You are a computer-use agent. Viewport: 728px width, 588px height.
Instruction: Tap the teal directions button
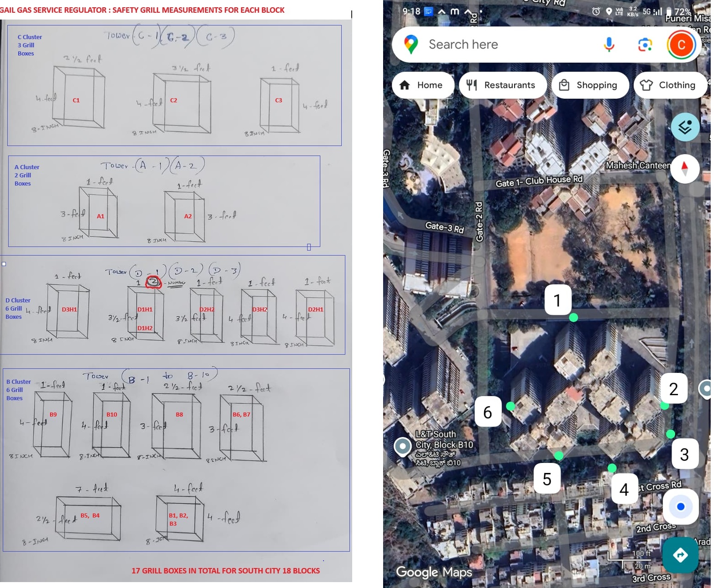click(x=680, y=555)
